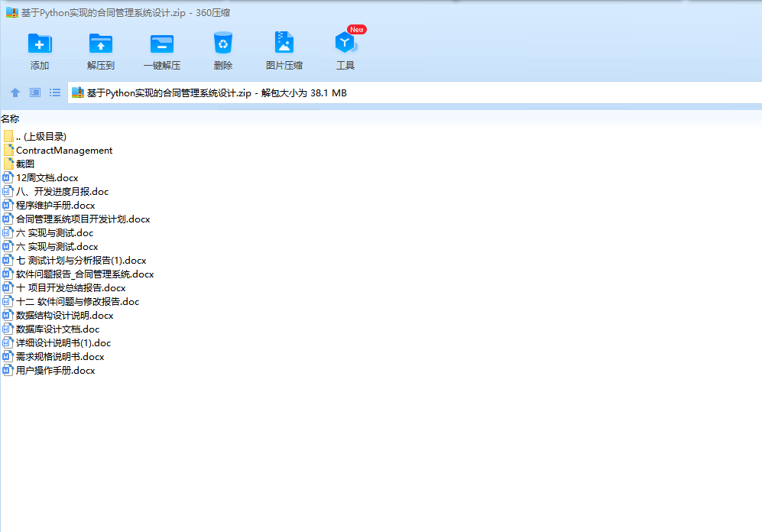Screen dimensions: 762x532
Task: Click the archive icon in the address bar
Action: (x=78, y=92)
